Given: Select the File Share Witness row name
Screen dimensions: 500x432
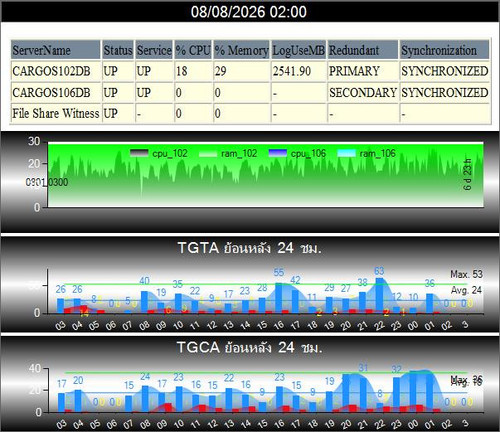Looking at the screenshot, I should (x=56, y=113).
